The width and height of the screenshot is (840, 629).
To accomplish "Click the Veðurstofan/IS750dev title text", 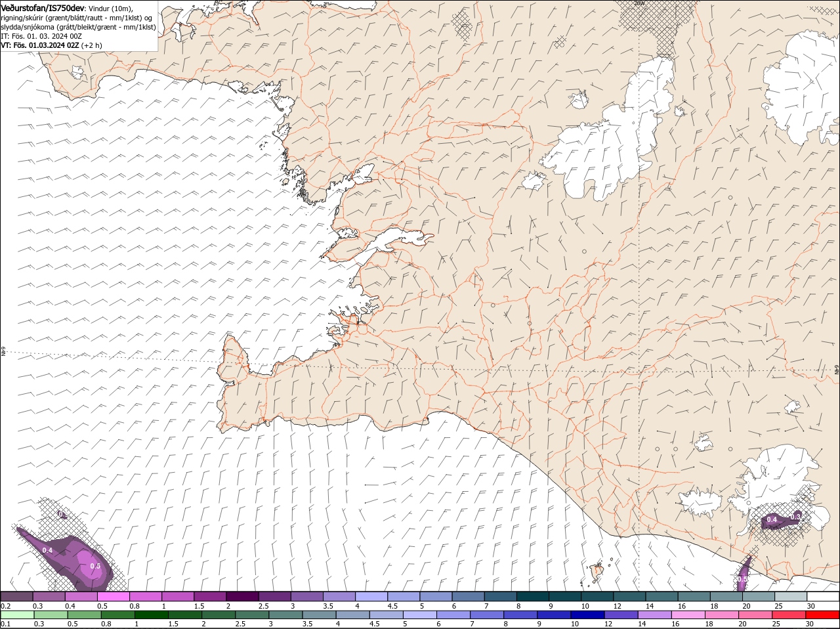I will click(x=42, y=7).
